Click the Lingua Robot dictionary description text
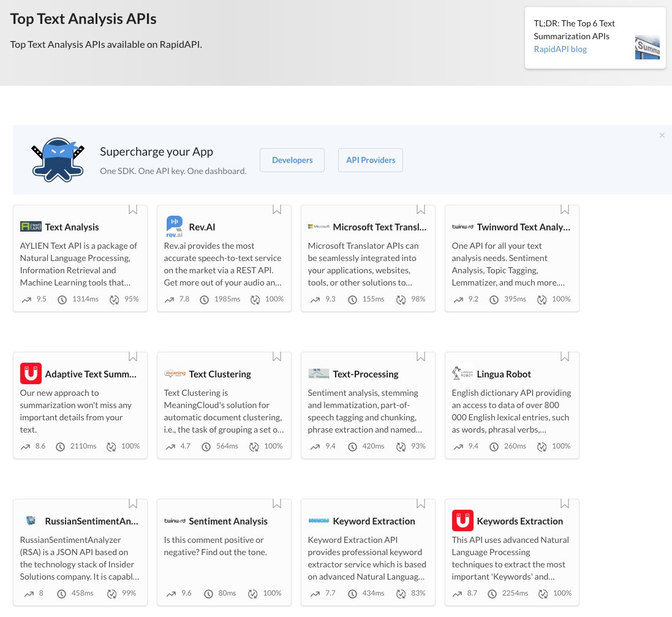The height and width of the screenshot is (617, 672). point(512,411)
